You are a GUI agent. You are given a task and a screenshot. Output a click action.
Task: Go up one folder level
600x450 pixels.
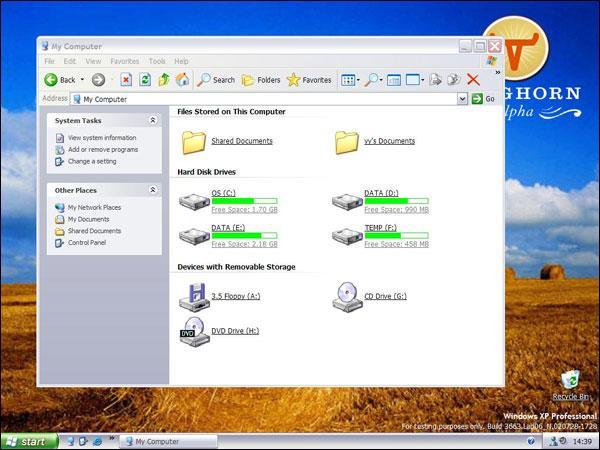pyautogui.click(x=164, y=80)
